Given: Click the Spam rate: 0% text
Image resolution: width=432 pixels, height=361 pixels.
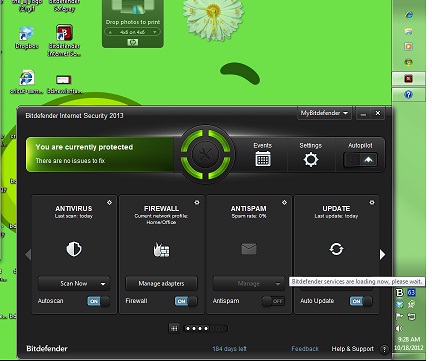Looking at the screenshot, I should click(249, 216).
